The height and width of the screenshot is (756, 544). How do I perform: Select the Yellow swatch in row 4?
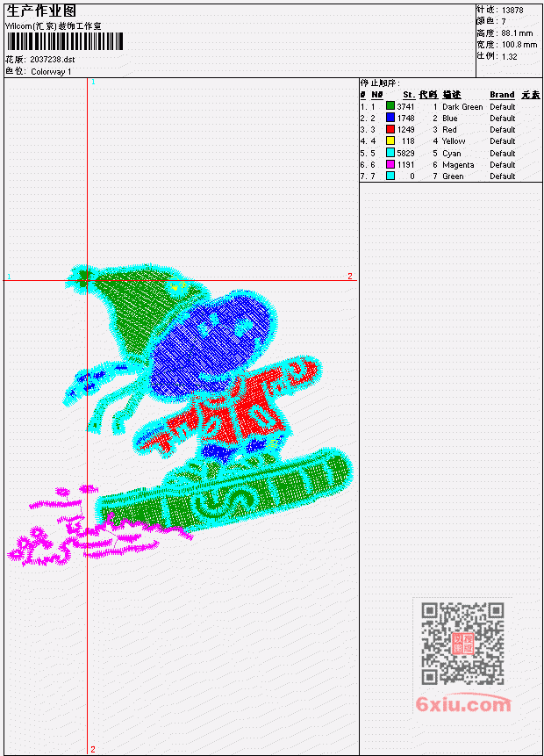(390, 140)
